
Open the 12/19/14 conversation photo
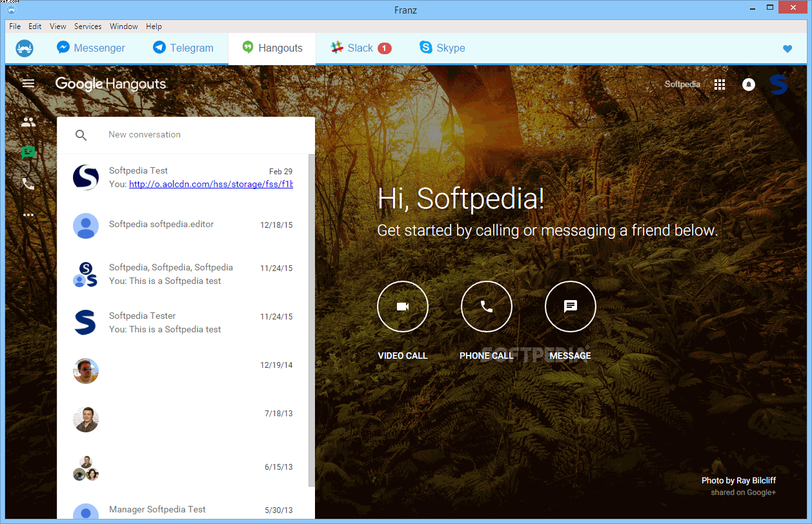85,371
